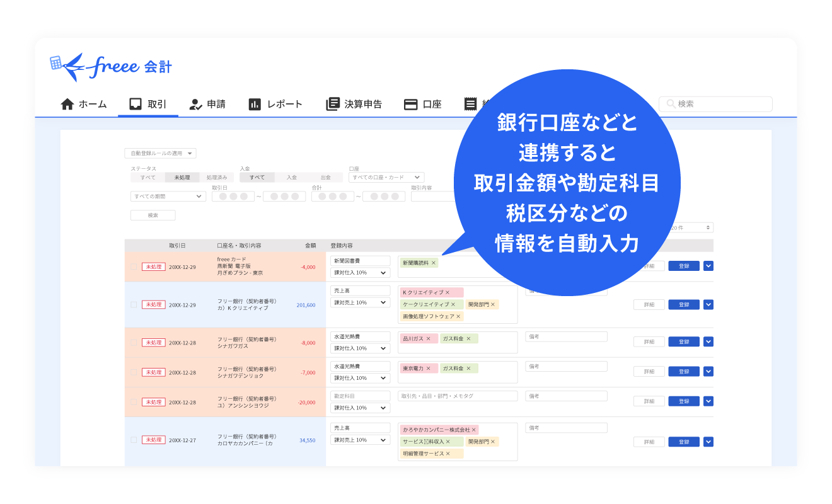The width and height of the screenshot is (832, 504).
Task: Check the freee カード transaction row checkbox
Action: [x=133, y=266]
